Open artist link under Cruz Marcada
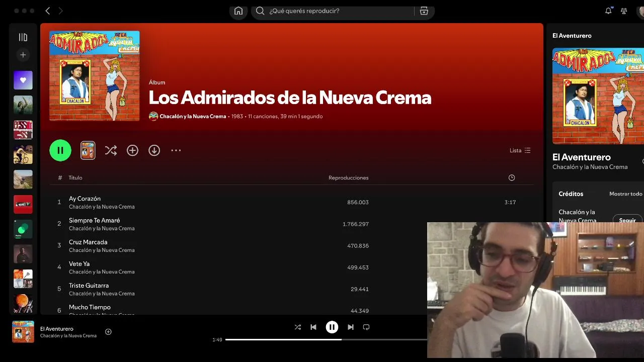The image size is (644, 362). coord(102,250)
